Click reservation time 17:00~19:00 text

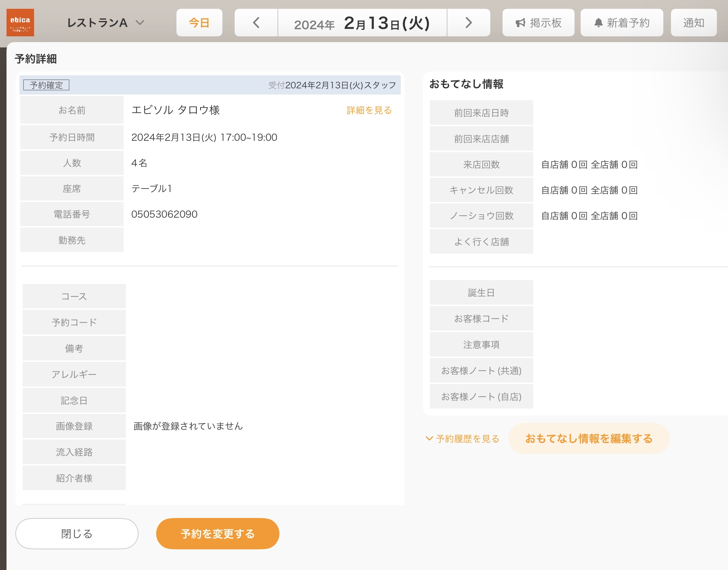(x=249, y=137)
